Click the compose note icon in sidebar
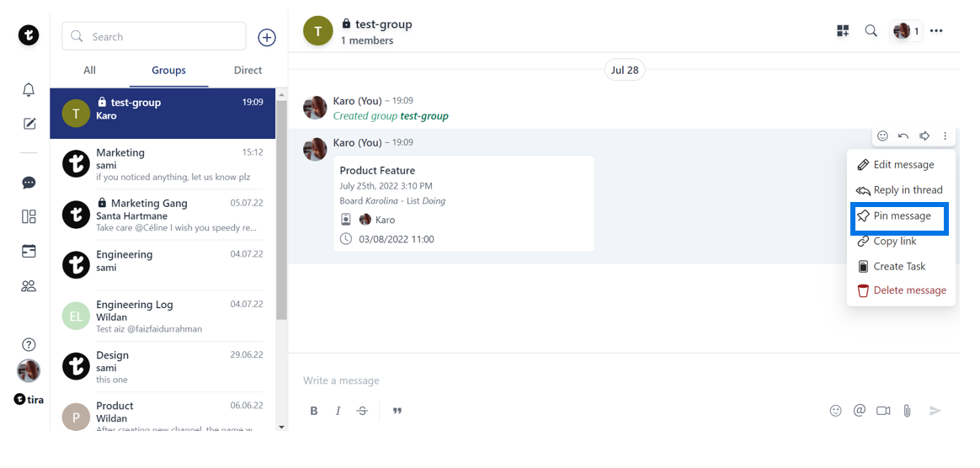 pyautogui.click(x=29, y=124)
